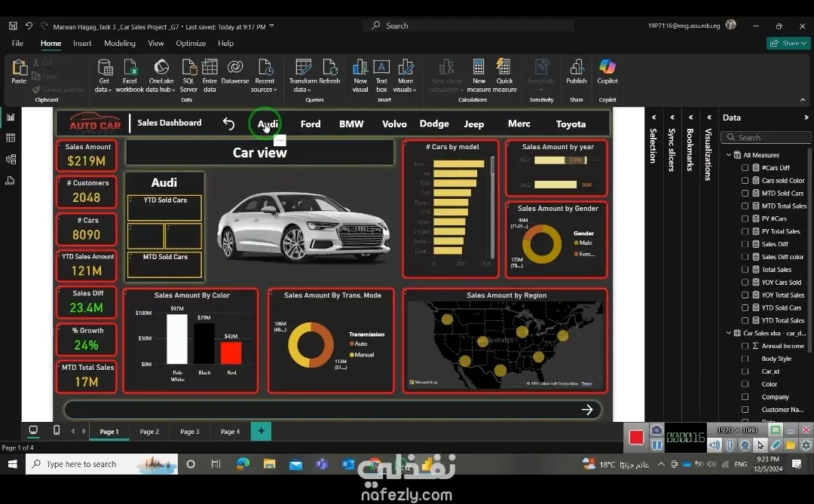Screen dimensions: 814x504
Task: Open Transform data query editor
Action: pyautogui.click(x=303, y=76)
